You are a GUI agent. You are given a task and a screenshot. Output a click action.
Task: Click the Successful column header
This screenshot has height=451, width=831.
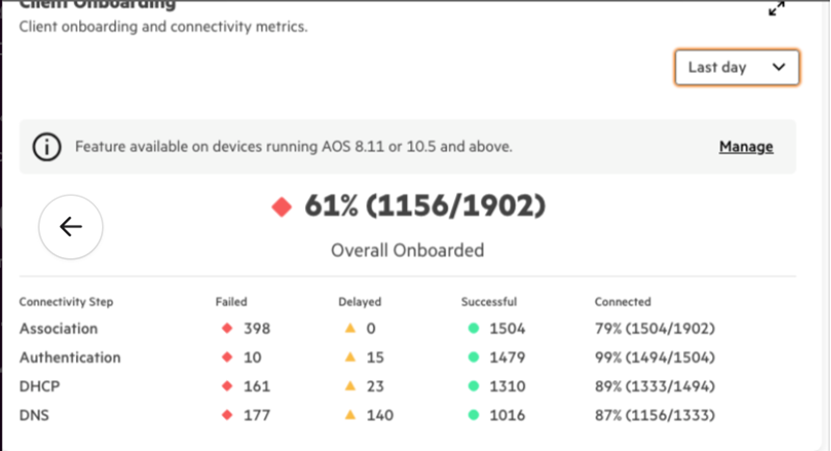tap(489, 301)
